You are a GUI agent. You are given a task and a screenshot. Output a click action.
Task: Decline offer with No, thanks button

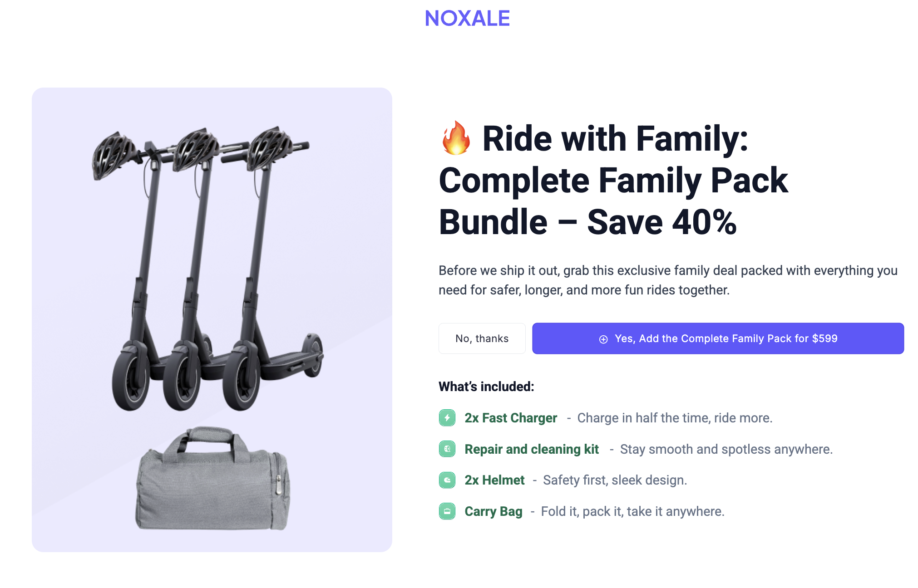[482, 338]
